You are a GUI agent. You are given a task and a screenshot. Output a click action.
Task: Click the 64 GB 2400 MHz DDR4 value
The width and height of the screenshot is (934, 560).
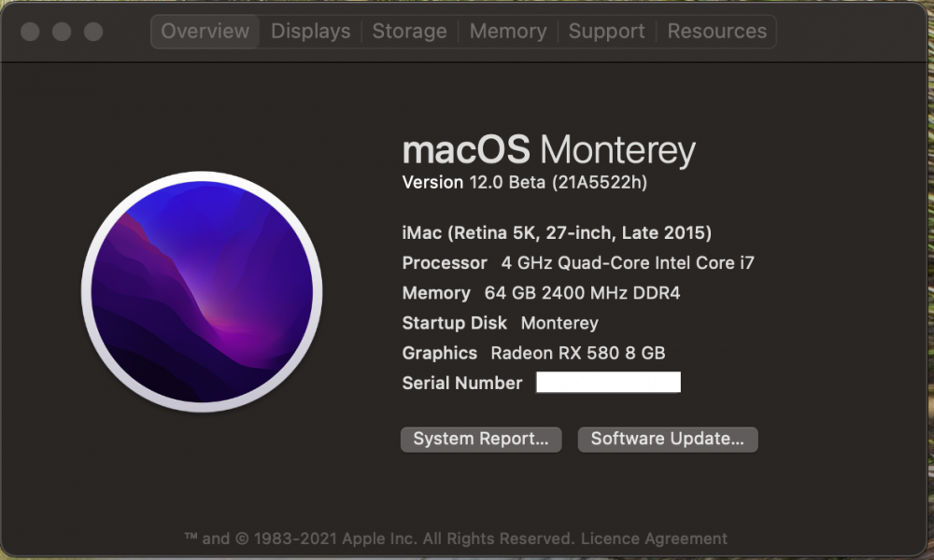[582, 293]
